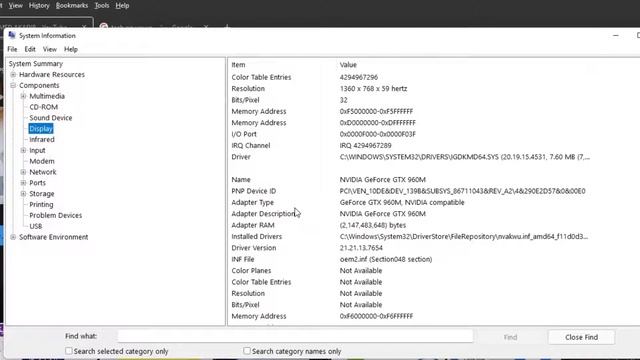The width and height of the screenshot is (640, 360).
Task: Select the 0xF6000000-0xF6FFFFFF memory address
Action: click(376, 316)
